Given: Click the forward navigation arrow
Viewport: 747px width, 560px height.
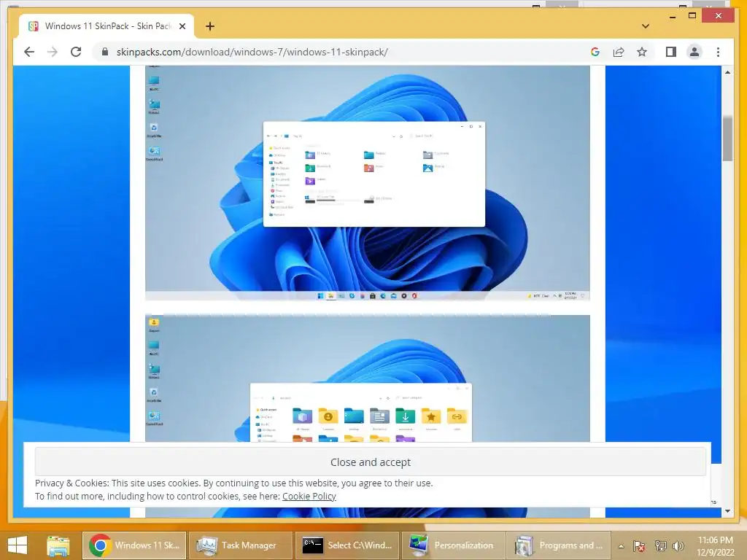Looking at the screenshot, I should 53,52.
